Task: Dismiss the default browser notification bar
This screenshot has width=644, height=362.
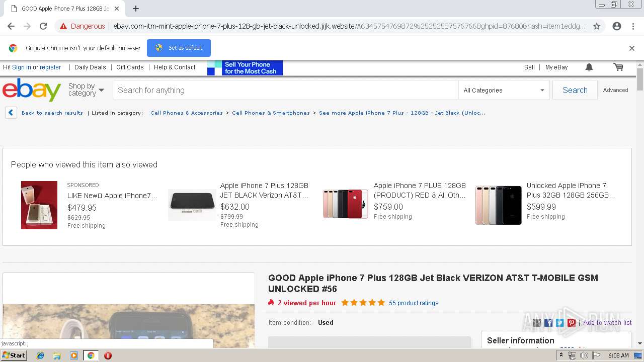Action: (x=632, y=48)
